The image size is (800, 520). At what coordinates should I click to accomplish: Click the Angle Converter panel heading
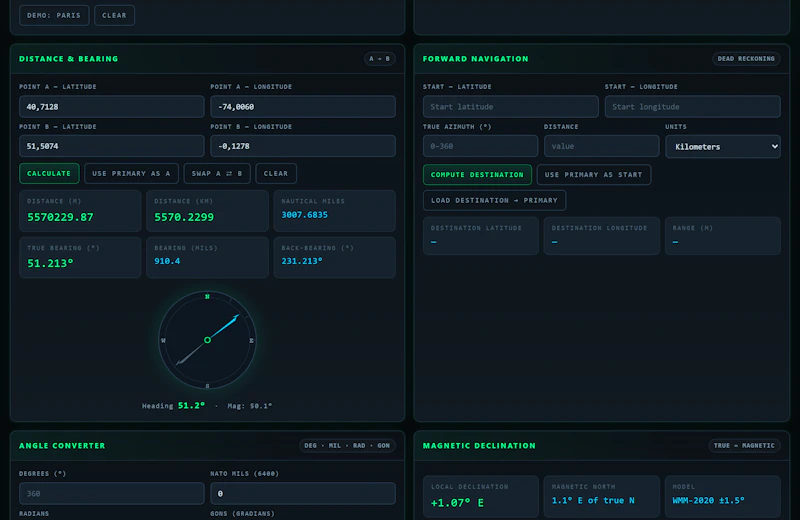[62, 445]
